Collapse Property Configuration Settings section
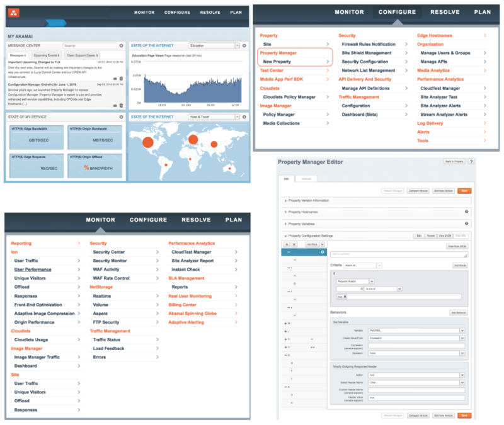The height and width of the screenshot is (425, 504). click(285, 235)
